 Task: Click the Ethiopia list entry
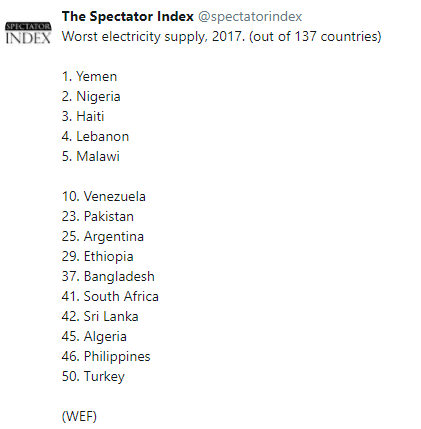98,257
